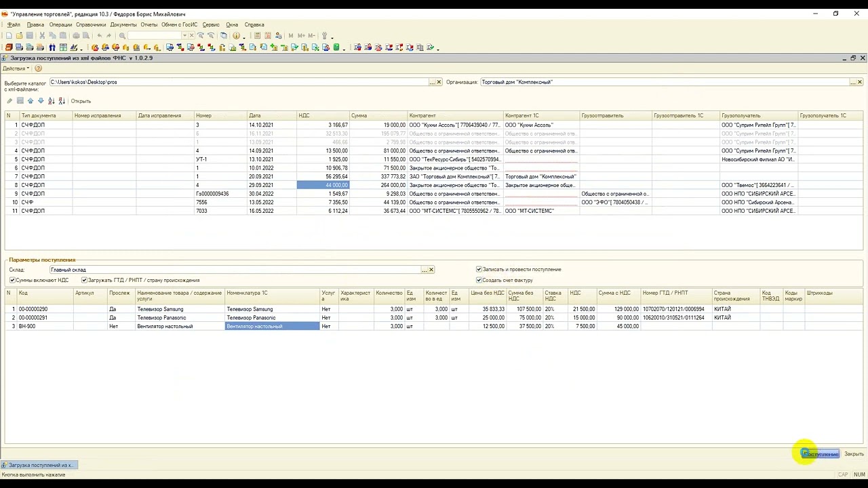Sort ascending with the A-Z icon
This screenshot has width=868, height=488.
click(52, 101)
